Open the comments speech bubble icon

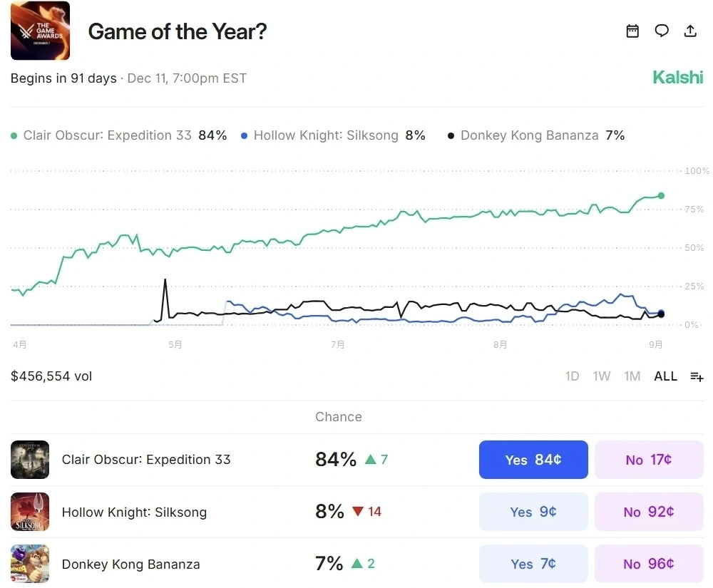click(662, 31)
